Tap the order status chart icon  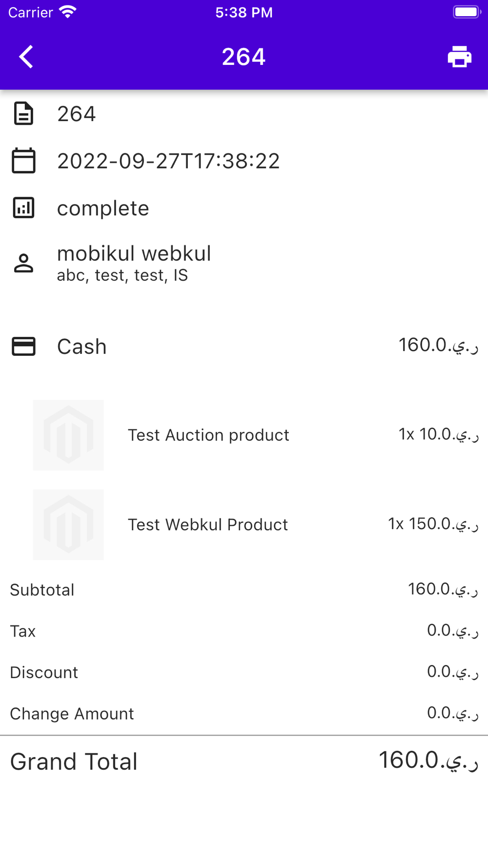[x=23, y=208]
